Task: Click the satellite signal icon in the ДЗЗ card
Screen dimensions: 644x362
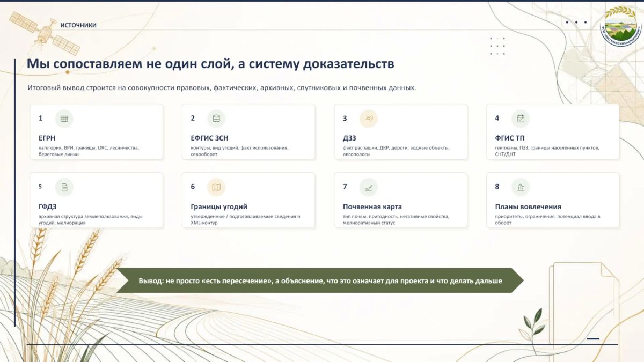Action: click(x=369, y=119)
